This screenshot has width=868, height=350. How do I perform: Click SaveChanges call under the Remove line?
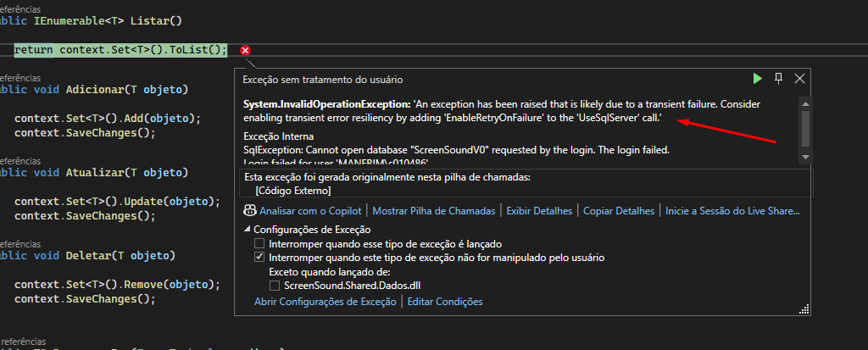click(86, 299)
